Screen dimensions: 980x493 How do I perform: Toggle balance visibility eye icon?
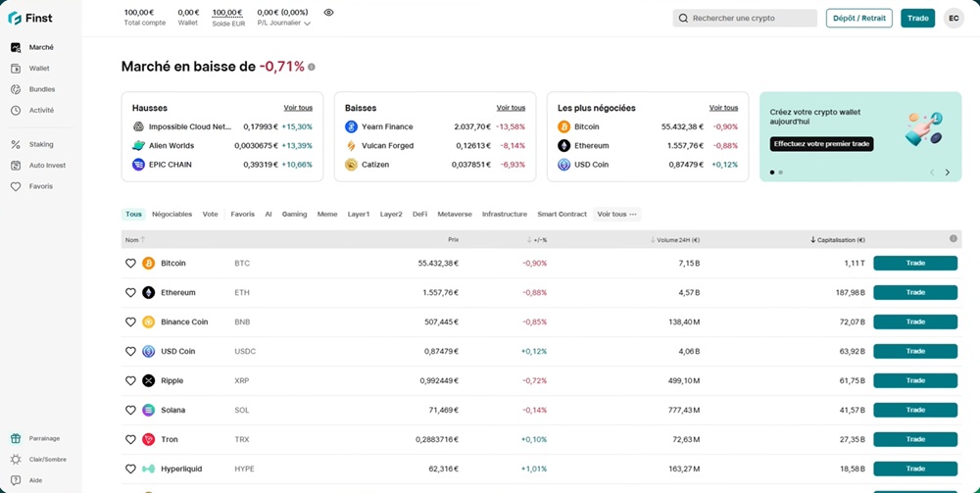click(328, 12)
